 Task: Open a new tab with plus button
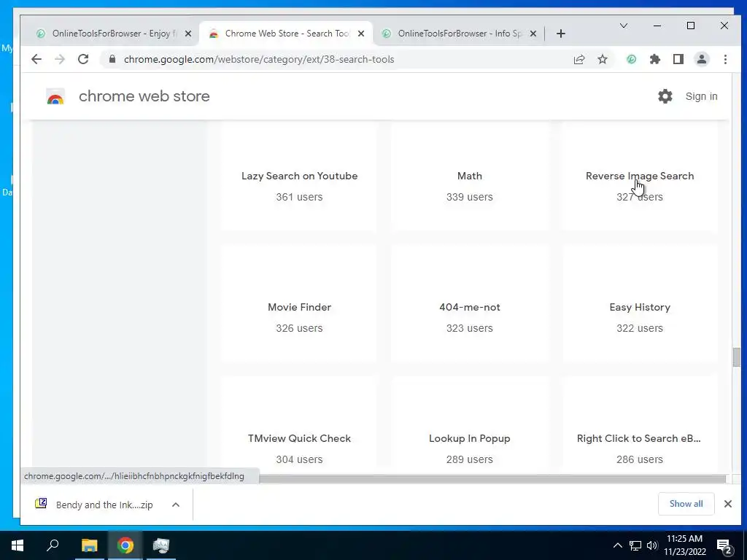(561, 34)
